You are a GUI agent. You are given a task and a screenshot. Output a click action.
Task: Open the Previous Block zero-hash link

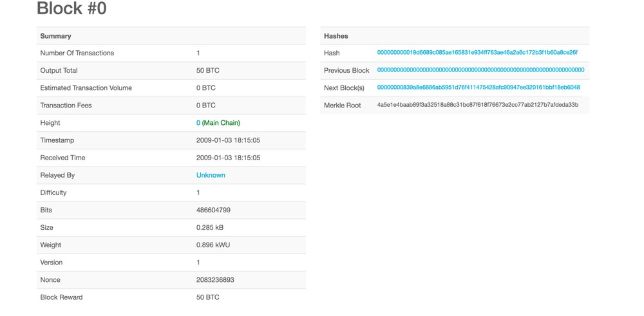[x=480, y=70]
